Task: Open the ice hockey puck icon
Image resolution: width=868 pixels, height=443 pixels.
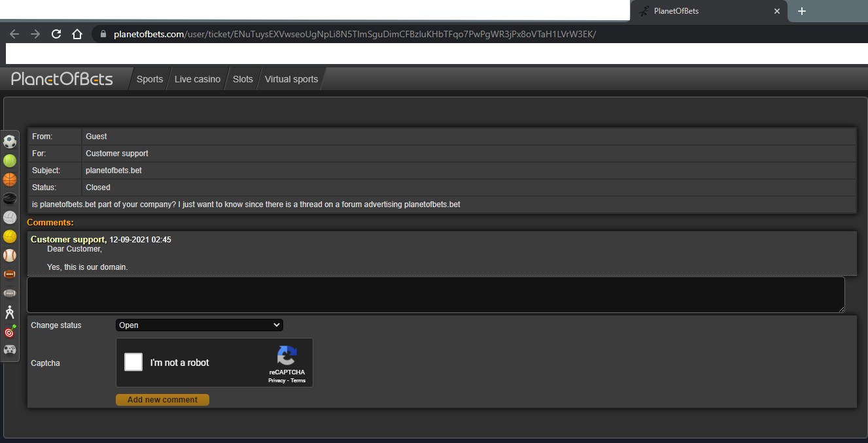Action: click(x=10, y=198)
